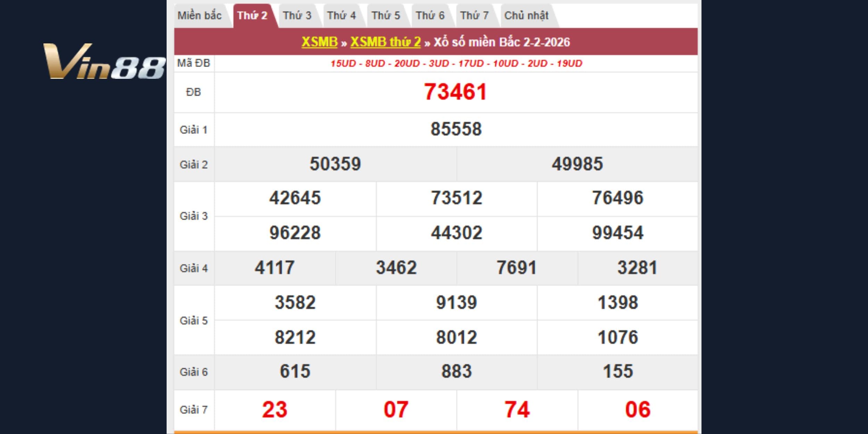This screenshot has width=868, height=434.
Task: Click special prize number 73461
Action: [x=456, y=92]
